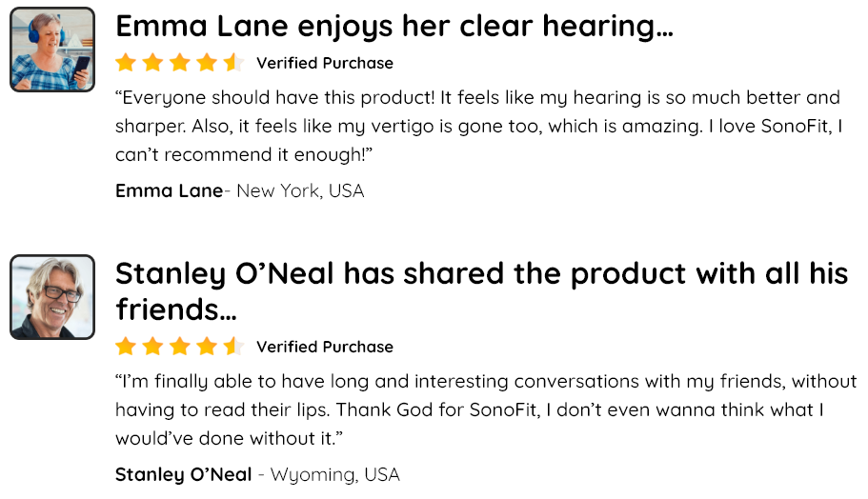Click Verified Purchase label under Emma's review
Image resolution: width=868 pixels, height=499 pixels.
click(x=325, y=63)
